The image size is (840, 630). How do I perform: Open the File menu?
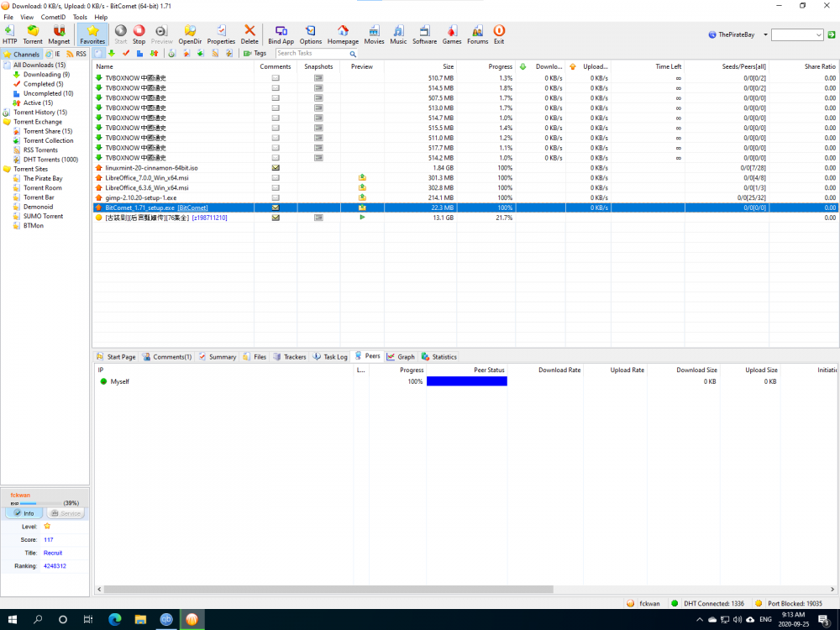(x=8, y=17)
